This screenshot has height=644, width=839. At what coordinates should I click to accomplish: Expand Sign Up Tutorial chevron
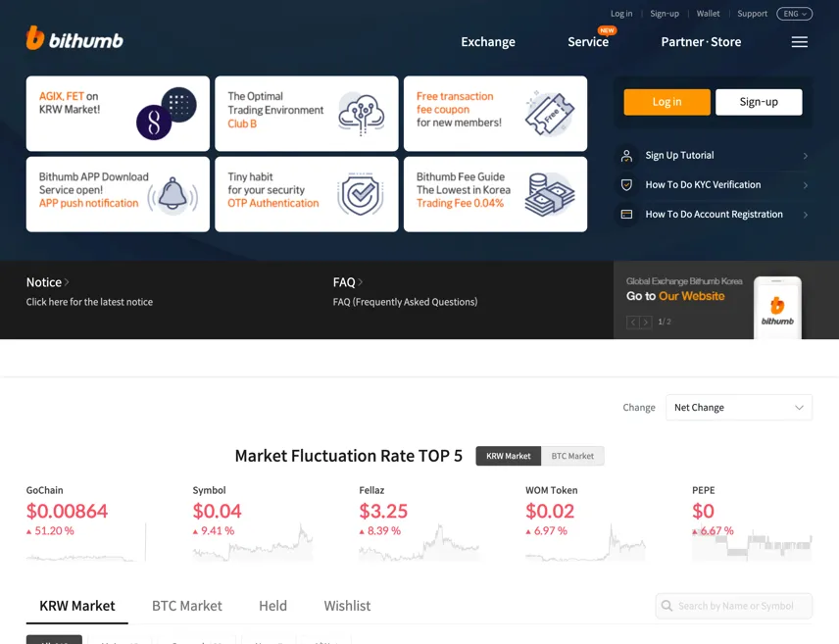click(x=806, y=156)
